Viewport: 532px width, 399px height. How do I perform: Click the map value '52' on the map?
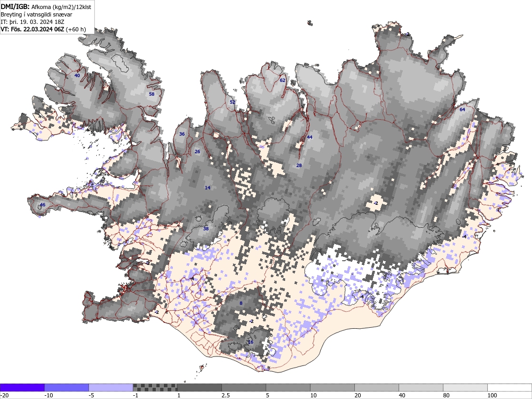[232, 102]
